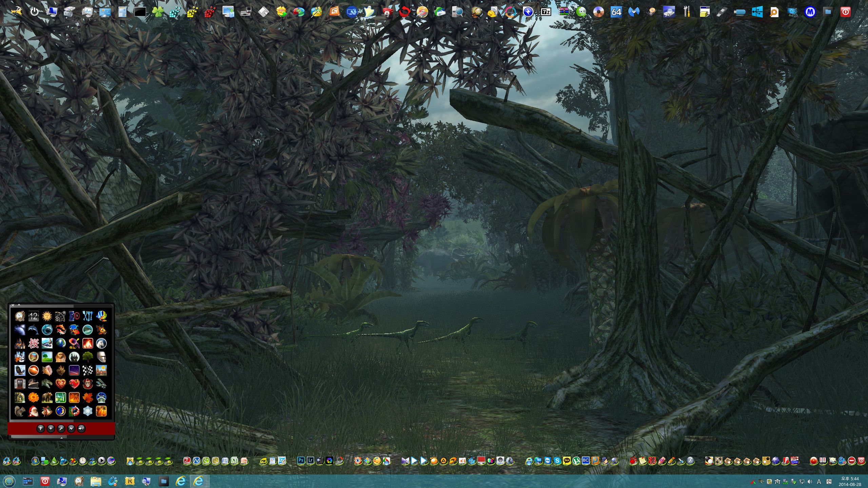
Task: Open the 'BC' icon in bottom dock
Action: coord(586,461)
